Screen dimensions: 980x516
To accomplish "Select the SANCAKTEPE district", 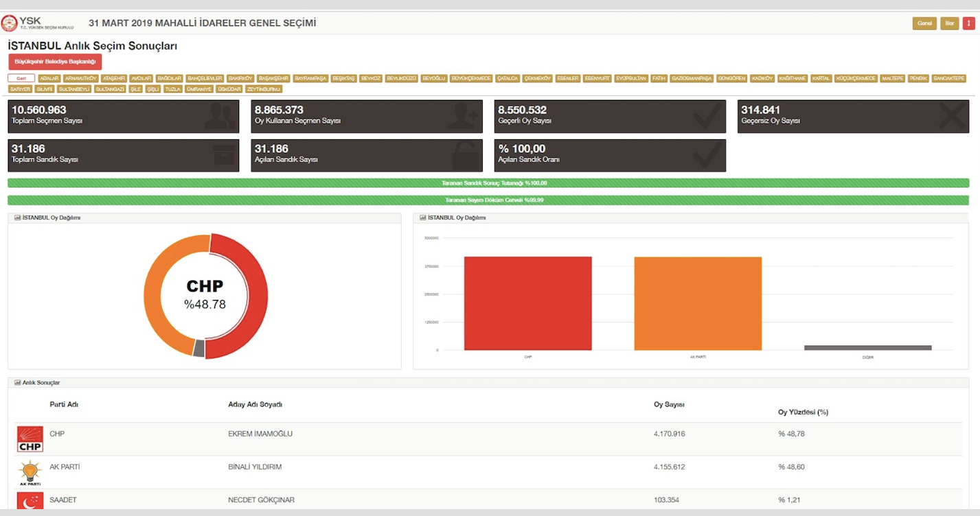I will [949, 78].
